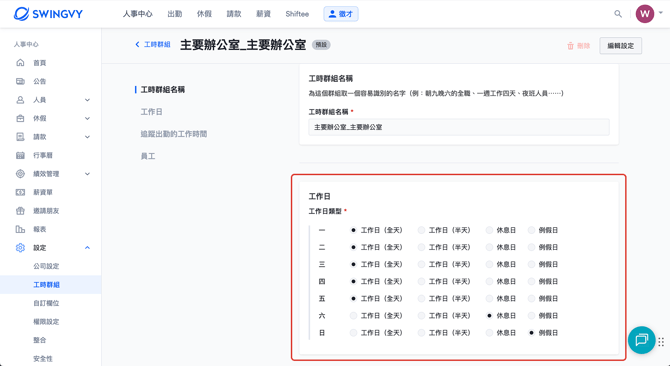The width and height of the screenshot is (670, 366).
Task: Jump to the 工作日 section anchor
Action: (152, 112)
